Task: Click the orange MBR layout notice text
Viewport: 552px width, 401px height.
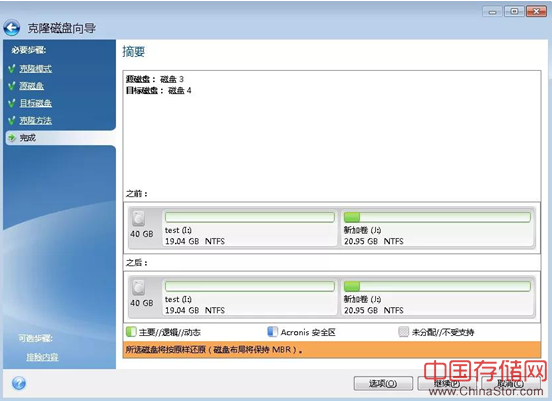Action: tap(214, 350)
